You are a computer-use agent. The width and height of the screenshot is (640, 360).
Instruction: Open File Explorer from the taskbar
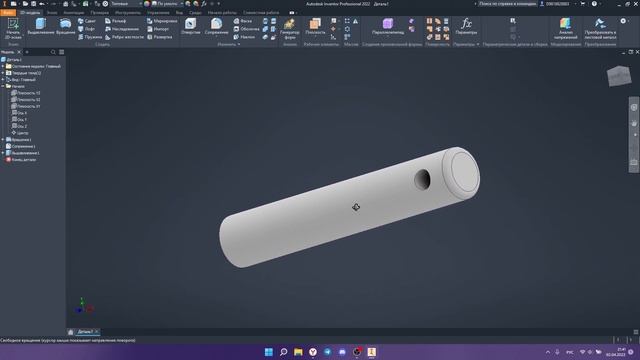click(x=298, y=352)
